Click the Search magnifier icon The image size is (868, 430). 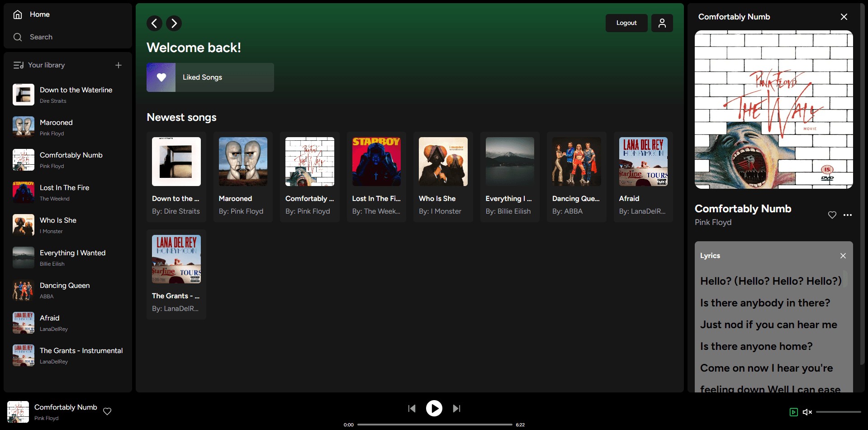(18, 37)
